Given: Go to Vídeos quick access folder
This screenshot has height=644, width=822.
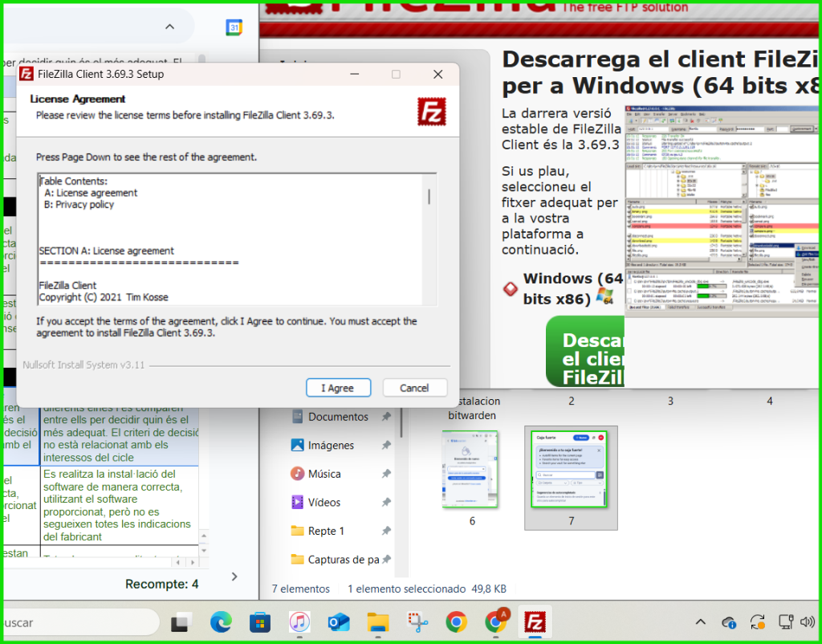Looking at the screenshot, I should (x=324, y=502).
